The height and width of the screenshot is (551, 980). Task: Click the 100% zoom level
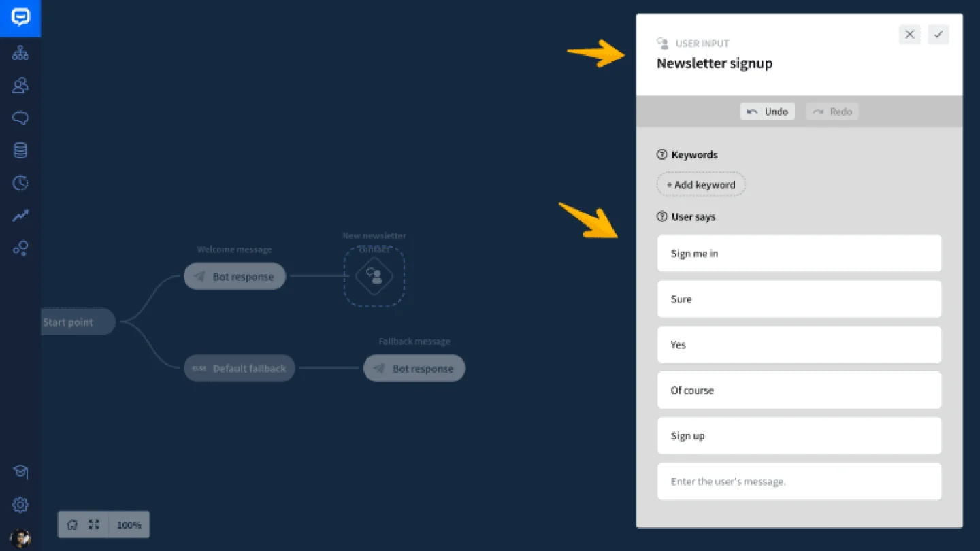click(129, 525)
